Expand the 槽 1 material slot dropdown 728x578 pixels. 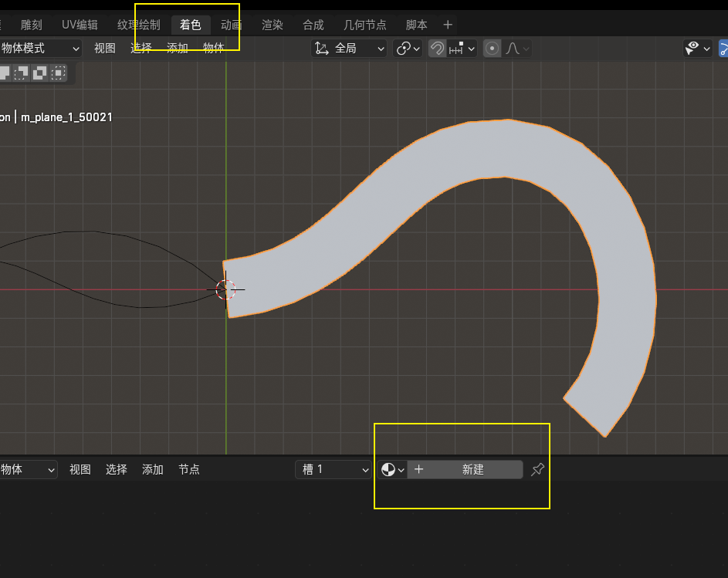pyautogui.click(x=334, y=469)
